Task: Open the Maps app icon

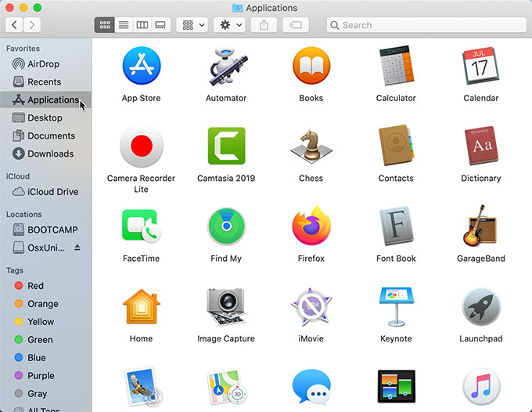Action: pos(227,387)
